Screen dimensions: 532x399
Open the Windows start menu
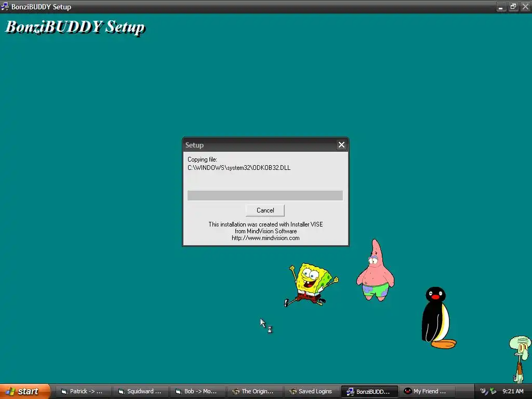(24, 391)
